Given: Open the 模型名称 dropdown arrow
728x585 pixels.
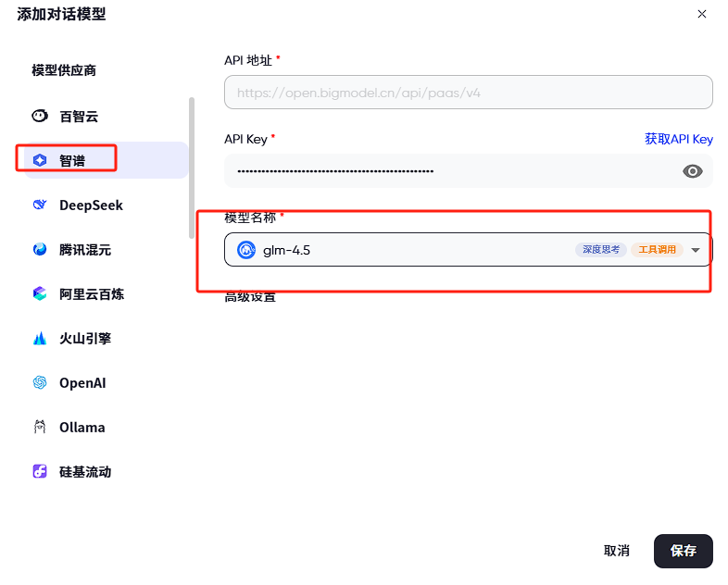Looking at the screenshot, I should 696,250.
